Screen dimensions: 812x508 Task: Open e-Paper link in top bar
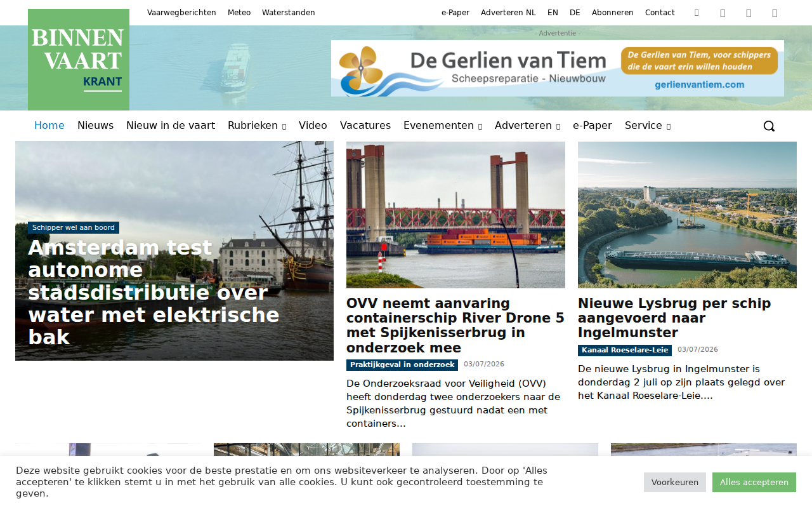tap(455, 13)
